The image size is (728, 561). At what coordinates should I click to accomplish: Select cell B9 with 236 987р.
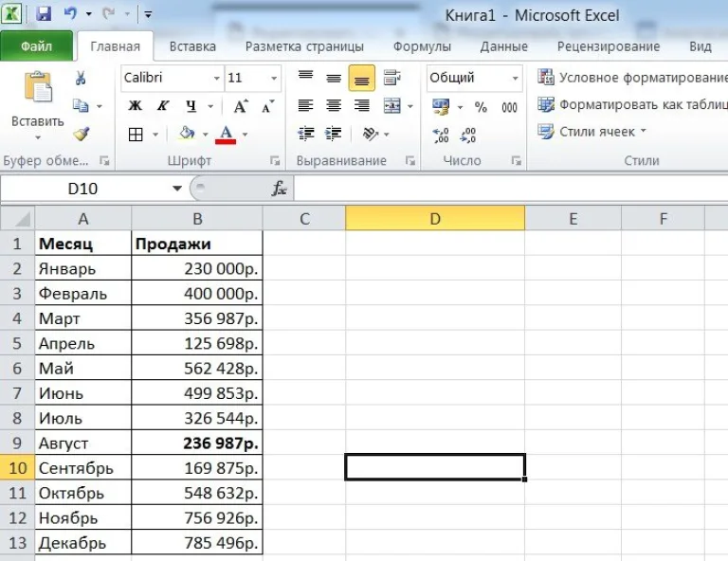(x=197, y=443)
